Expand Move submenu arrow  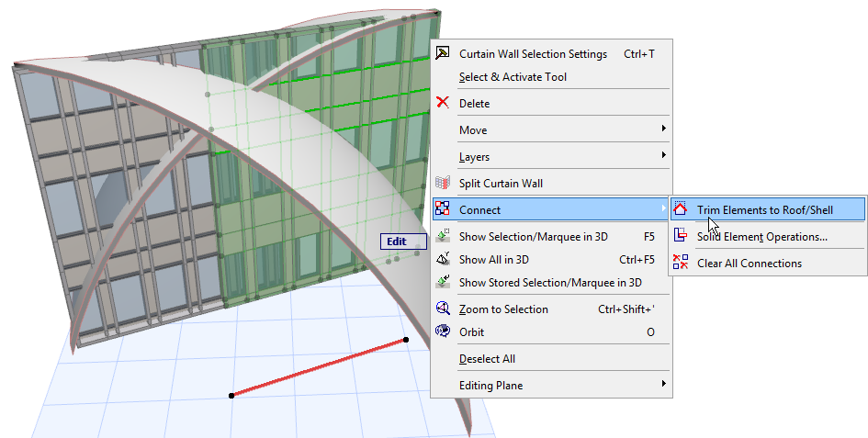[x=663, y=129]
